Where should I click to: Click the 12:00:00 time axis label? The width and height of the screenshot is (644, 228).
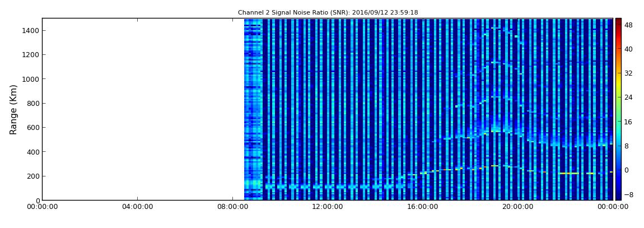[328, 207]
